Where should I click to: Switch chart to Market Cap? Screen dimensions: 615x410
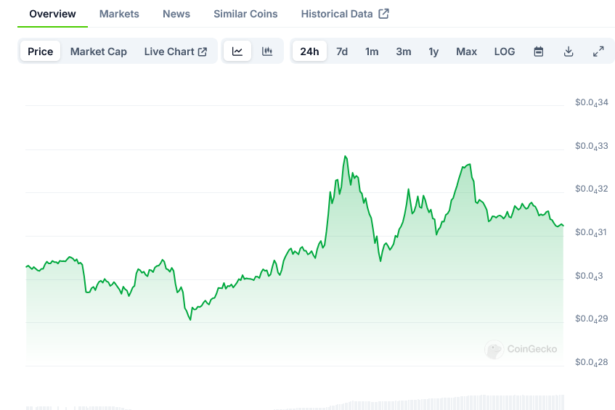click(98, 51)
